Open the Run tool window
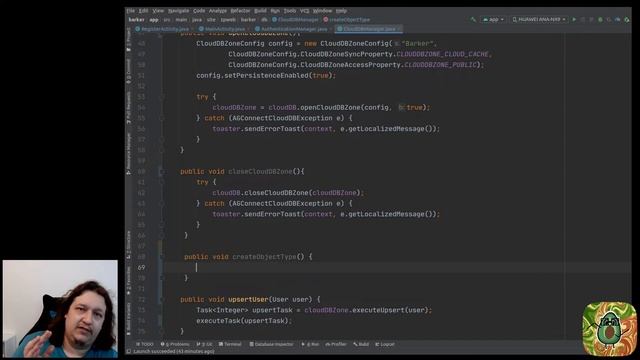This screenshot has height=360, width=640. tap(310, 344)
